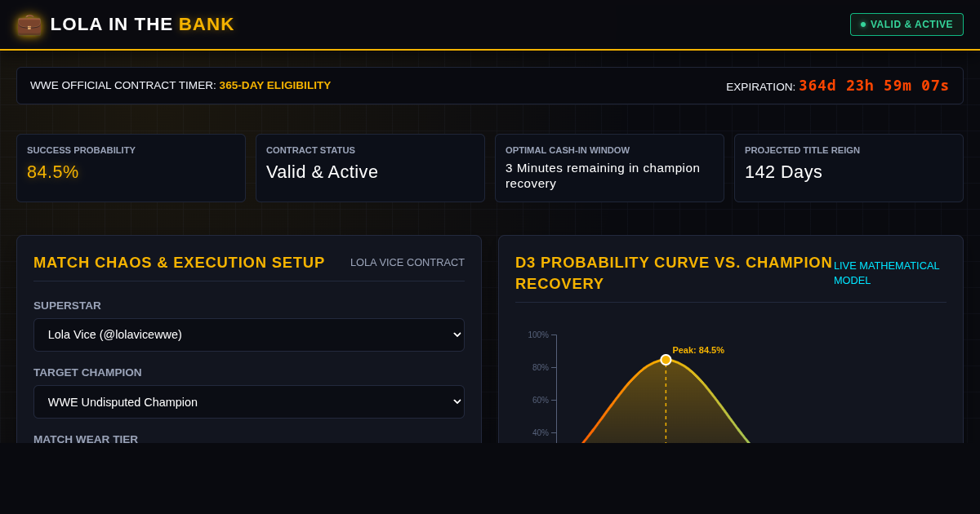The width and height of the screenshot is (980, 514).
Task: Open the Target Champion dropdown
Action: pyautogui.click(x=249, y=401)
